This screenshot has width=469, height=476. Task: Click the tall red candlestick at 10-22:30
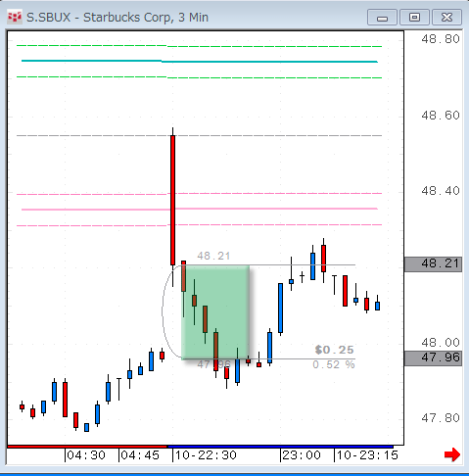(x=172, y=200)
